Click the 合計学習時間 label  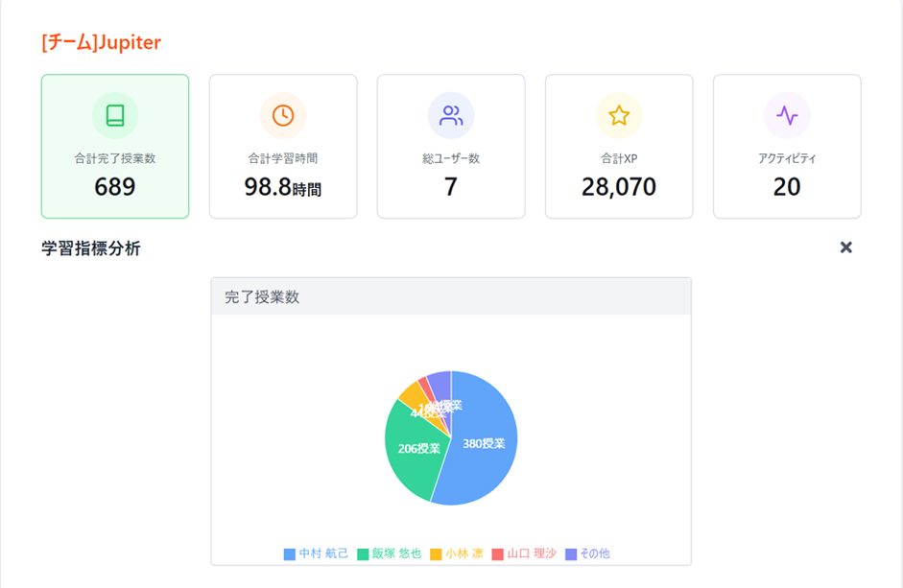(283, 158)
